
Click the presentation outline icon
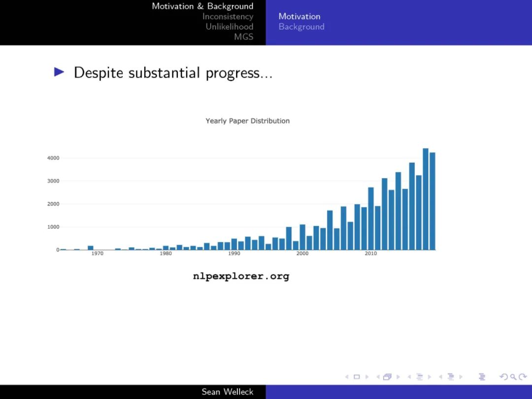482,377
